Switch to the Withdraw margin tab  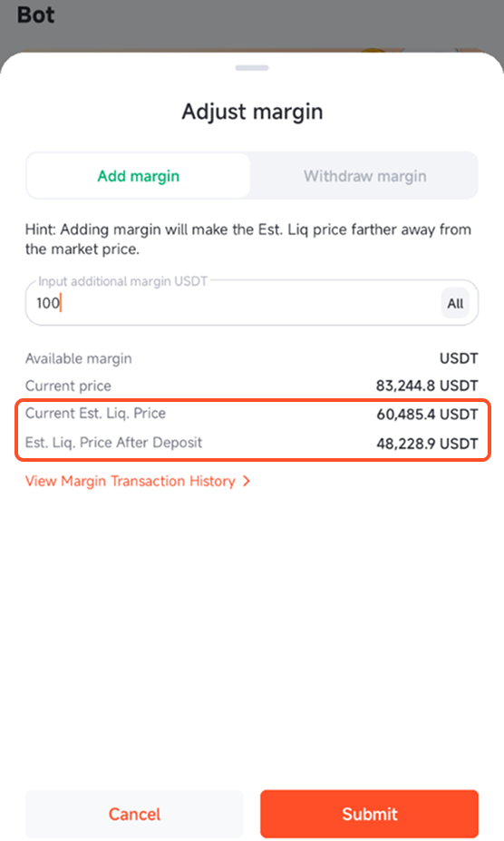pyautogui.click(x=364, y=176)
